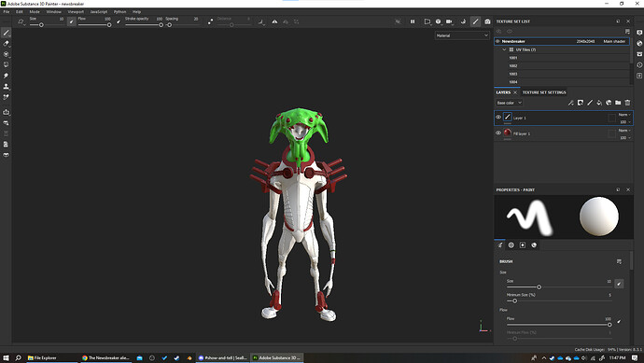Open the Shader settings sidebar icon

pyautogui.click(x=639, y=44)
